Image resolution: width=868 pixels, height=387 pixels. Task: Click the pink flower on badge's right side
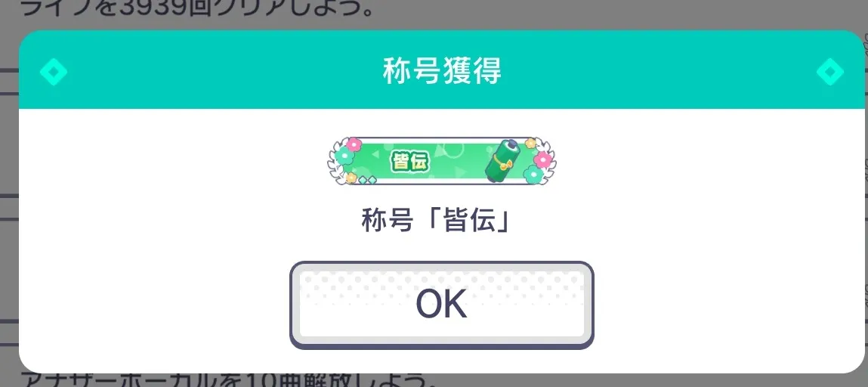542,159
